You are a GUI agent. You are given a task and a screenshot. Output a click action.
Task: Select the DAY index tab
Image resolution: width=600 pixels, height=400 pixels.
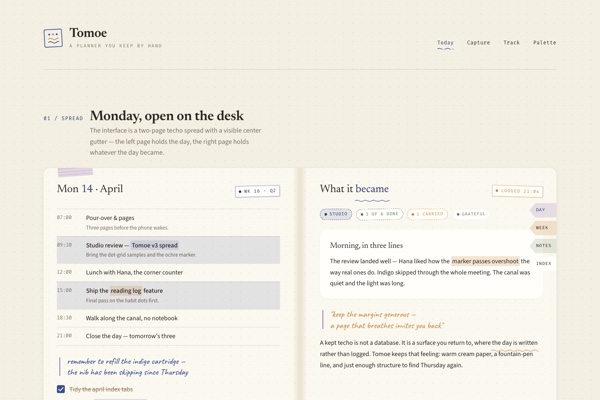pos(543,210)
